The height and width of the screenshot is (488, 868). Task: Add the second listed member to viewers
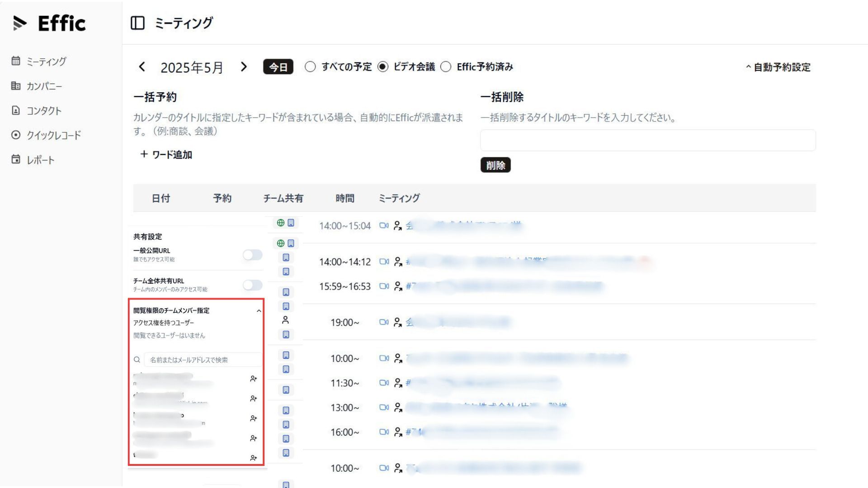click(254, 399)
